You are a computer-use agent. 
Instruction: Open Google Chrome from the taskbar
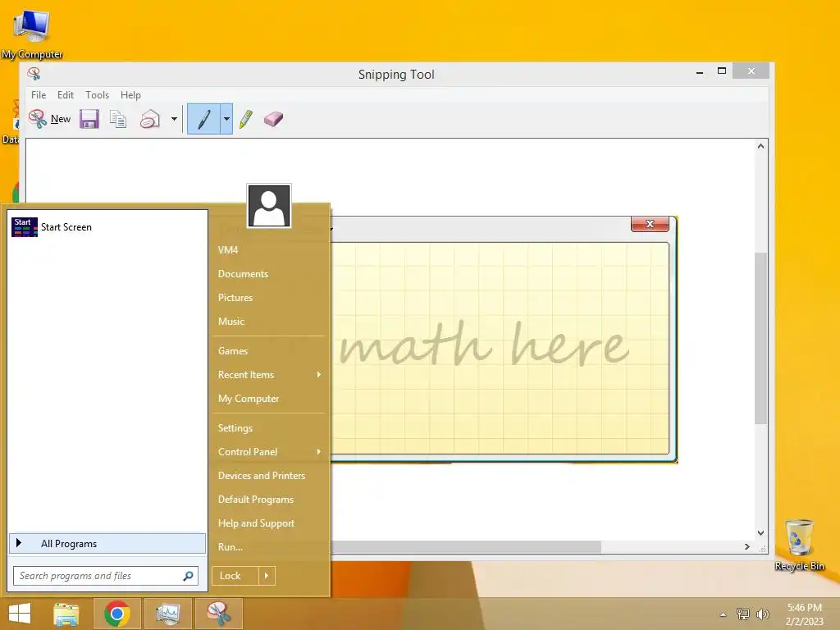pyautogui.click(x=116, y=614)
